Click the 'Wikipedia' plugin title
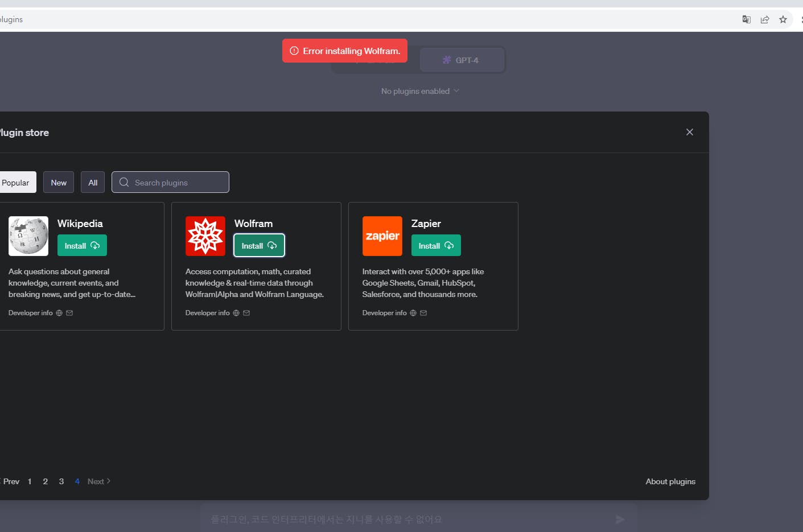The width and height of the screenshot is (803, 532). [x=80, y=224]
